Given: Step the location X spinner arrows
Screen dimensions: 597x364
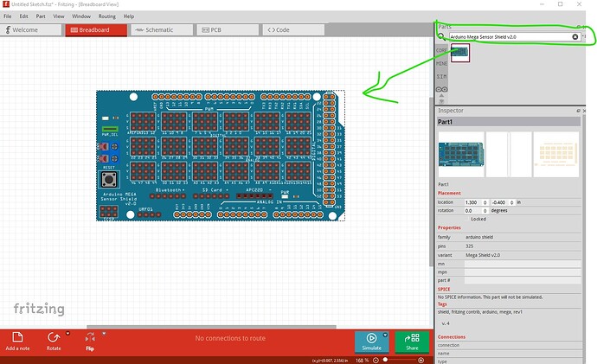Looking at the screenshot, I should pos(485,202).
